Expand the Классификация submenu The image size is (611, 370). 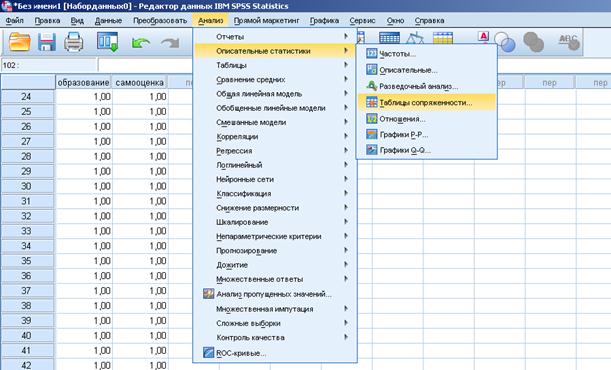(275, 194)
